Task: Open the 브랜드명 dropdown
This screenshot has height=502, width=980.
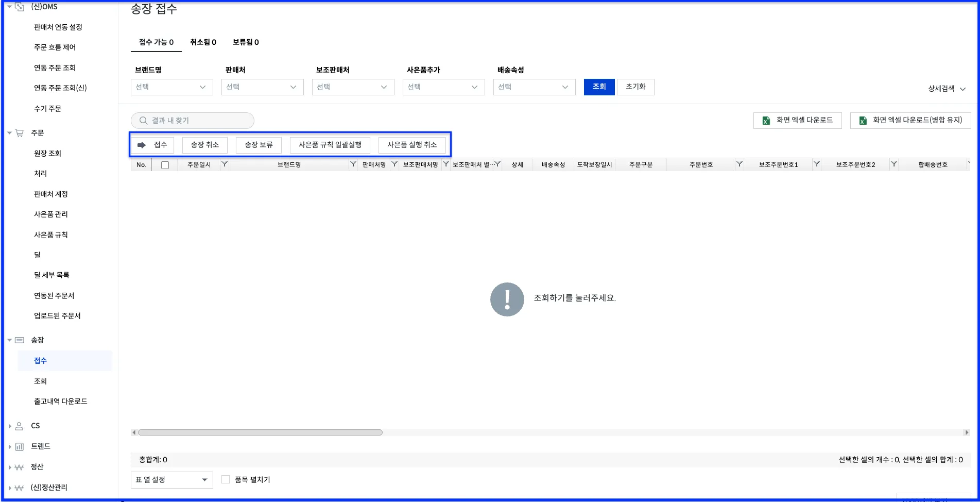Action: point(172,87)
